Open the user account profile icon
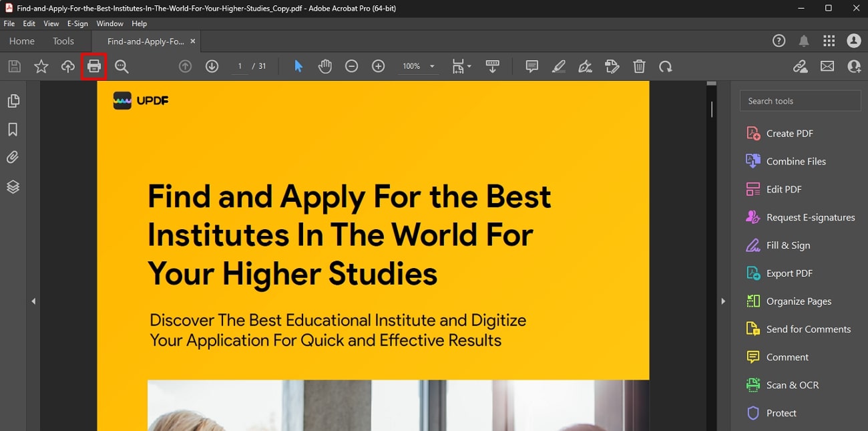This screenshot has width=868, height=431. [854, 41]
